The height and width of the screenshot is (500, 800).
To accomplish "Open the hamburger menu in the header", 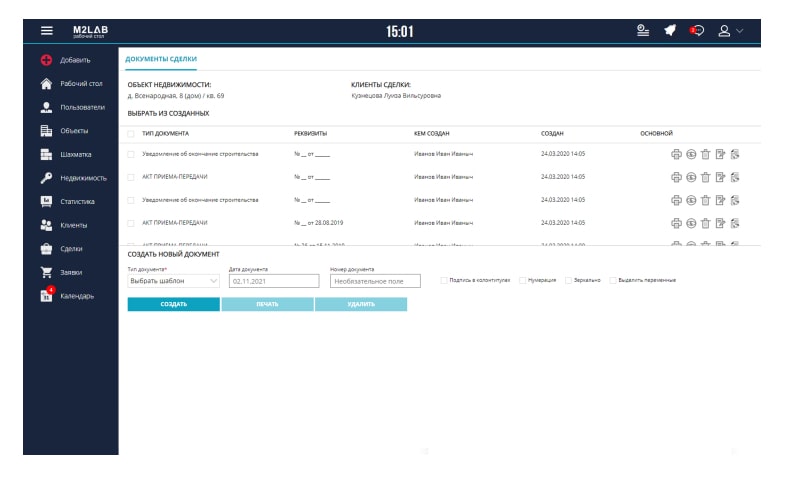I will [x=46, y=31].
